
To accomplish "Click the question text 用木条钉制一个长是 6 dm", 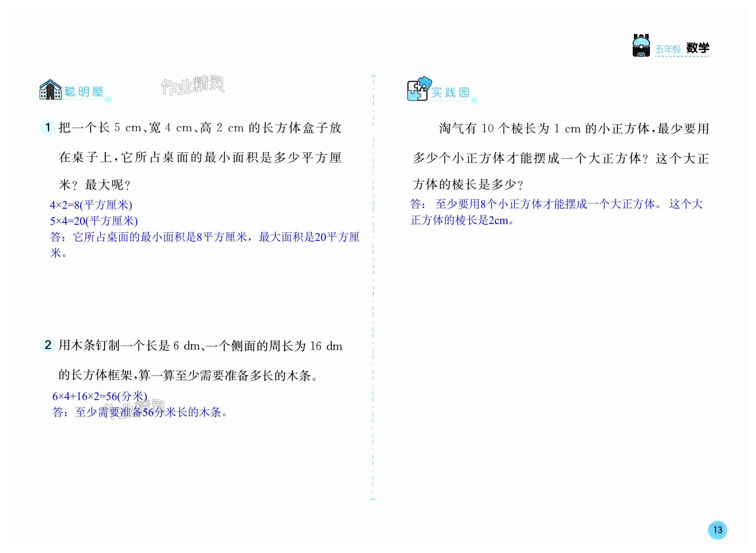I will pos(200,346).
